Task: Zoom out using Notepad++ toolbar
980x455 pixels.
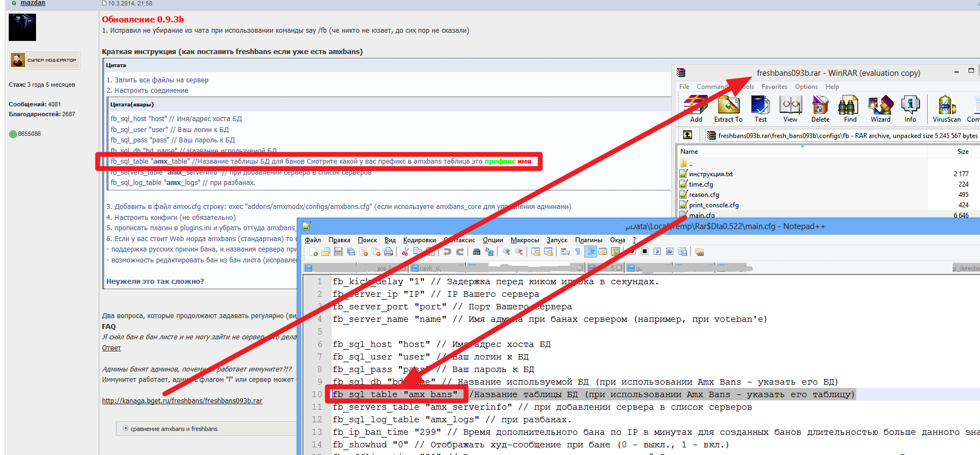Action: pyautogui.click(x=519, y=252)
